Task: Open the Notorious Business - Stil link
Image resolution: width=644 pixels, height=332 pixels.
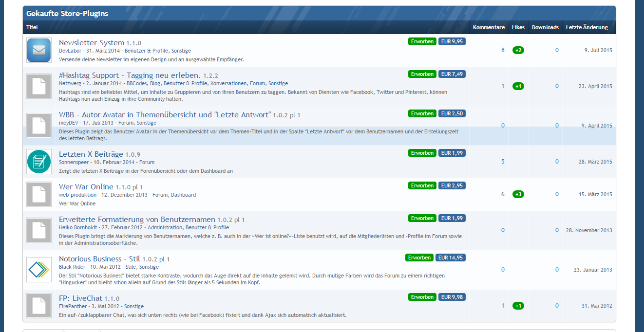Action: point(90,259)
